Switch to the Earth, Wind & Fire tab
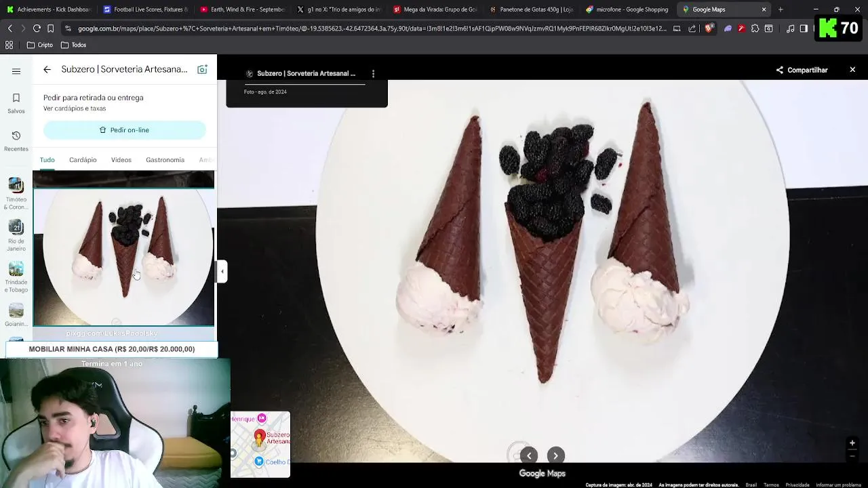This screenshot has width=868, height=488. pos(241,9)
